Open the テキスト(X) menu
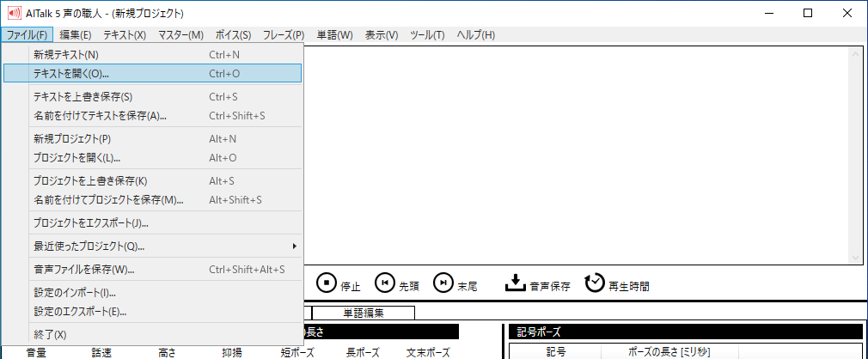This screenshot has height=359, width=868. [x=125, y=35]
